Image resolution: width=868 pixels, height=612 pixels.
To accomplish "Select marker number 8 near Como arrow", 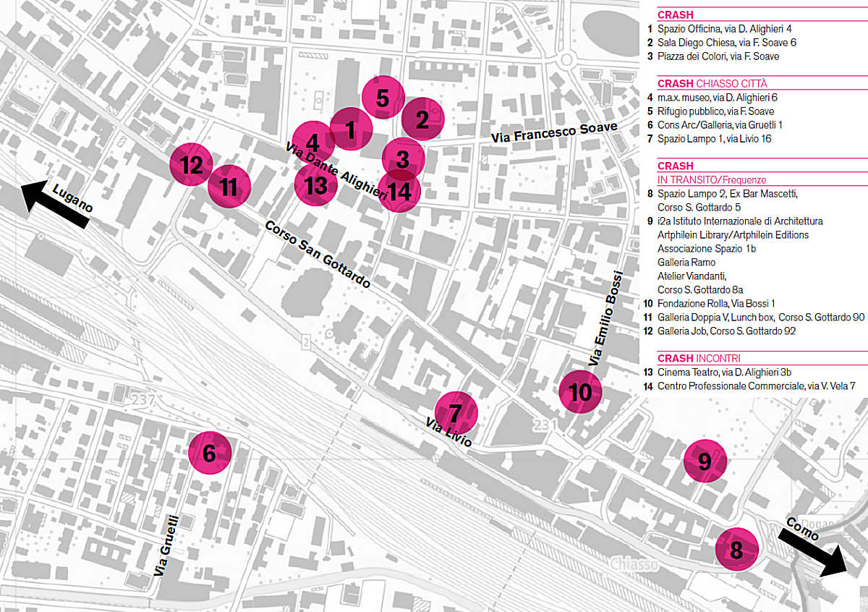I will (x=736, y=550).
